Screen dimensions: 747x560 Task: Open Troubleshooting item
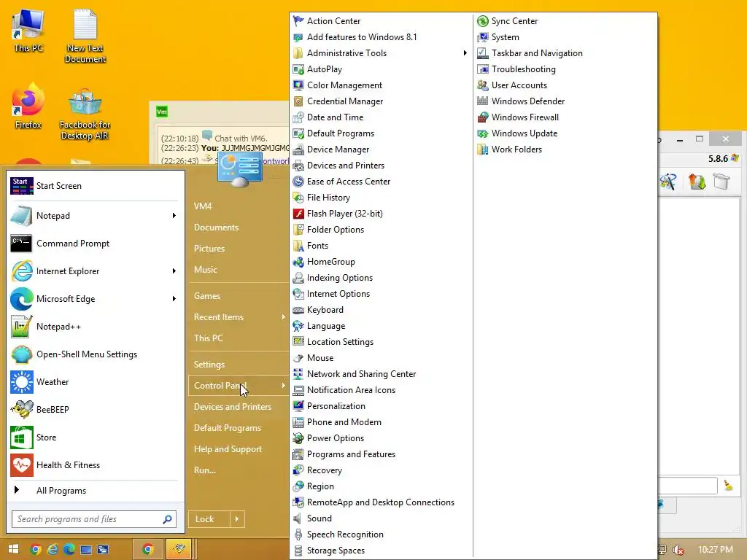524,69
